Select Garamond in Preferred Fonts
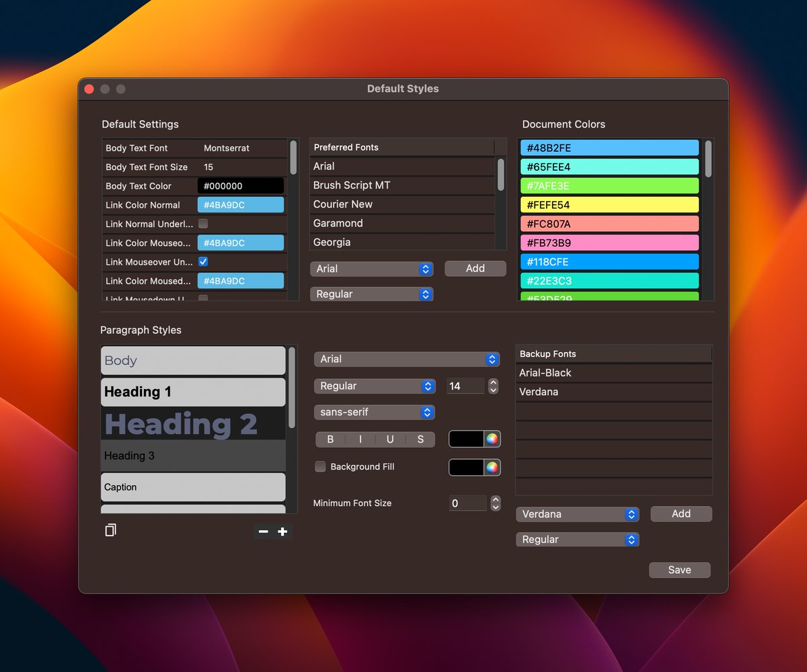 point(402,223)
